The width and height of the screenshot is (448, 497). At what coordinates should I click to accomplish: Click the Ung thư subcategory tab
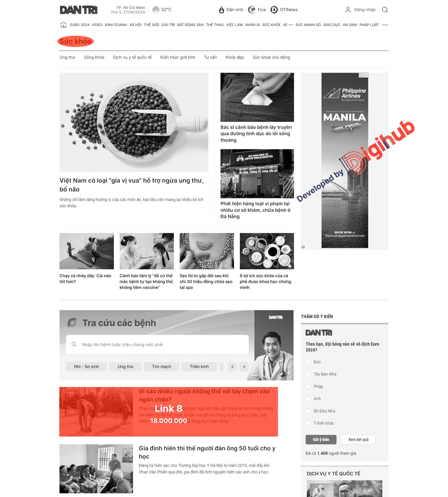pyautogui.click(x=67, y=57)
